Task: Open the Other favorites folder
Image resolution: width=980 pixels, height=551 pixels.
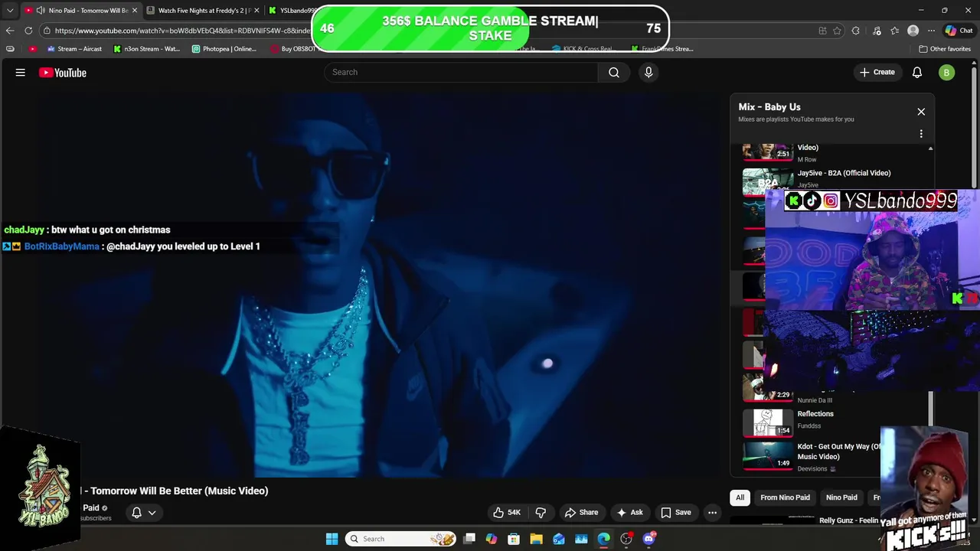Action: 945,49
